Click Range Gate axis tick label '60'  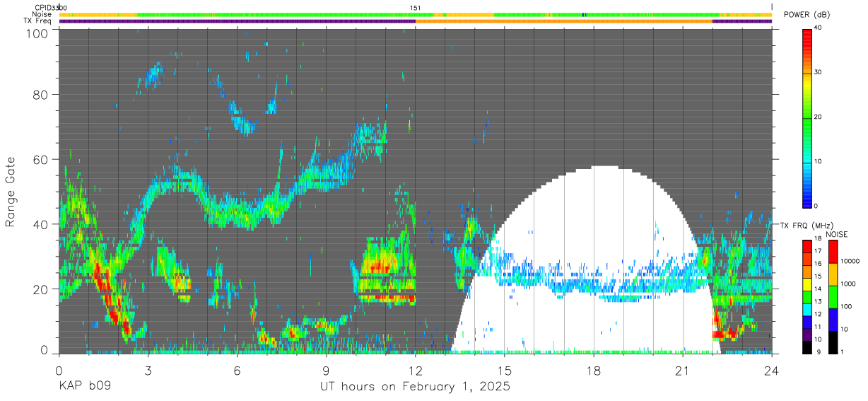[41, 159]
